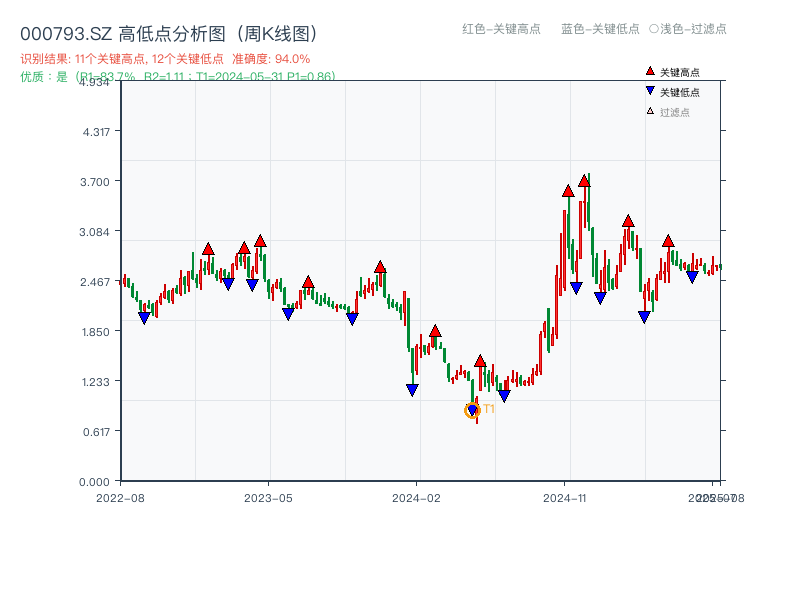
Task: Click the 1.850 y-axis value
Action: click(x=95, y=332)
